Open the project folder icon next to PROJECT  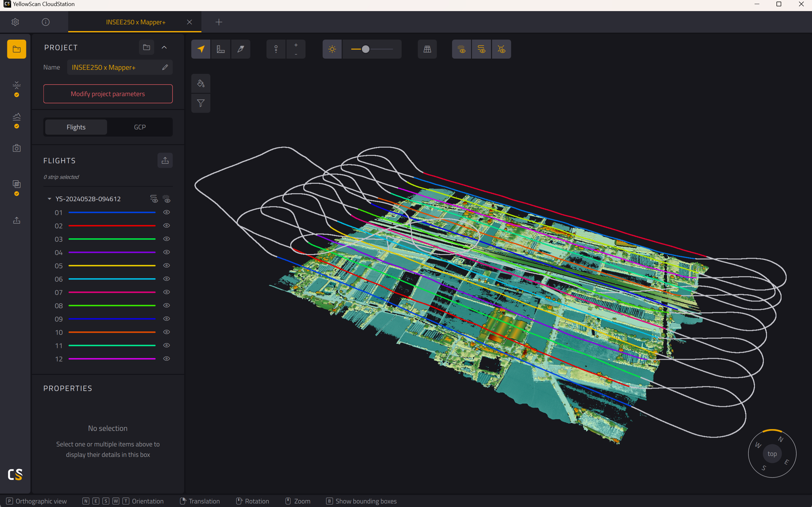click(147, 47)
